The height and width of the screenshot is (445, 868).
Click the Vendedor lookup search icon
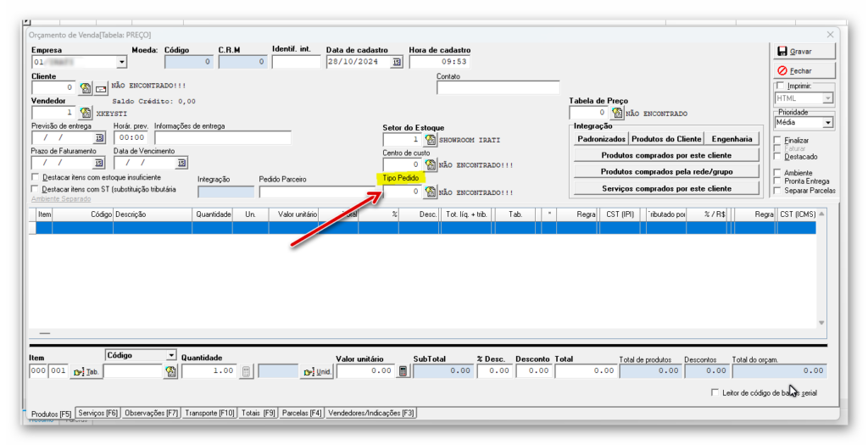tap(85, 112)
